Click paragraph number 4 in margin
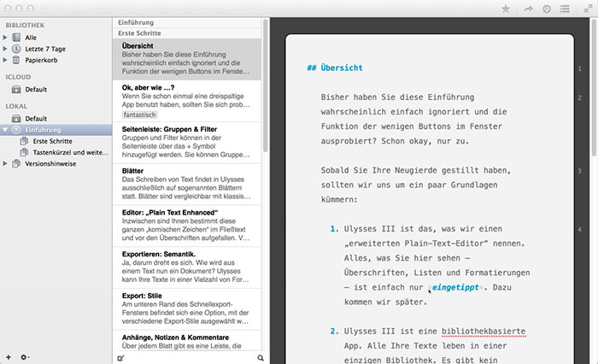The image size is (598, 364). point(579,229)
